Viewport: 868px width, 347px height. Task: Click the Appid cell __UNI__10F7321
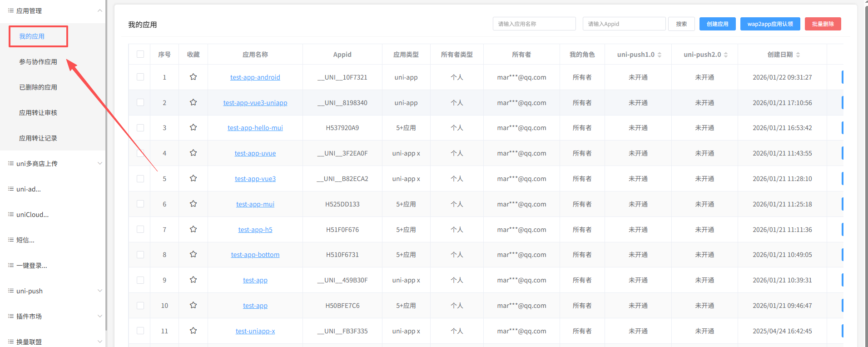[342, 77]
